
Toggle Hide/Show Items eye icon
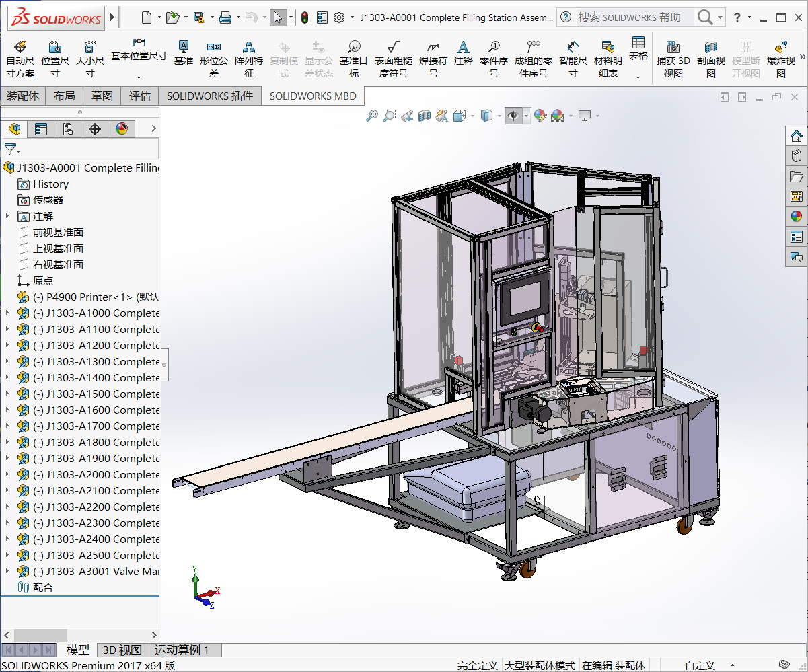point(514,116)
